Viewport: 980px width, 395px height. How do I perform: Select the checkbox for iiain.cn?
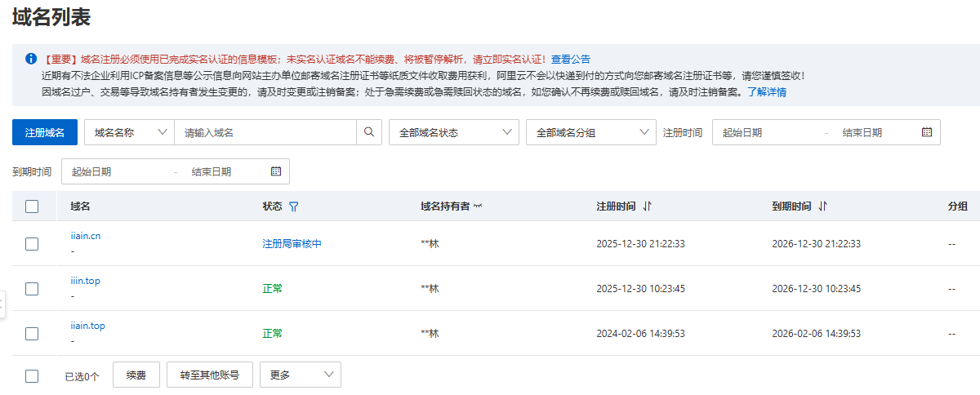pyautogui.click(x=32, y=243)
